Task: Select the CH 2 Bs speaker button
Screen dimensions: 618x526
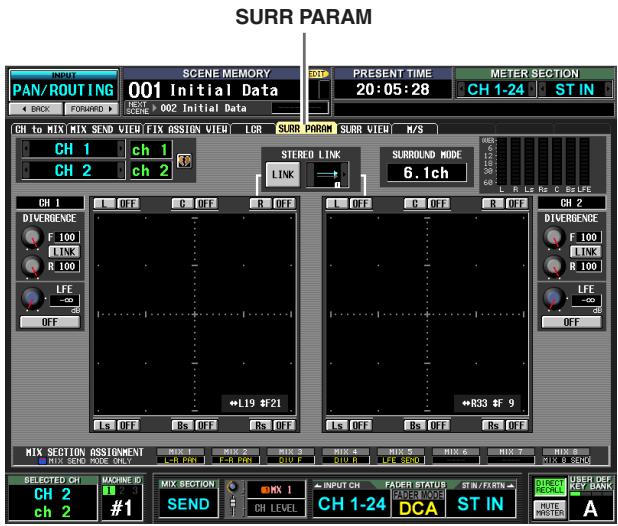Action: click(x=415, y=426)
